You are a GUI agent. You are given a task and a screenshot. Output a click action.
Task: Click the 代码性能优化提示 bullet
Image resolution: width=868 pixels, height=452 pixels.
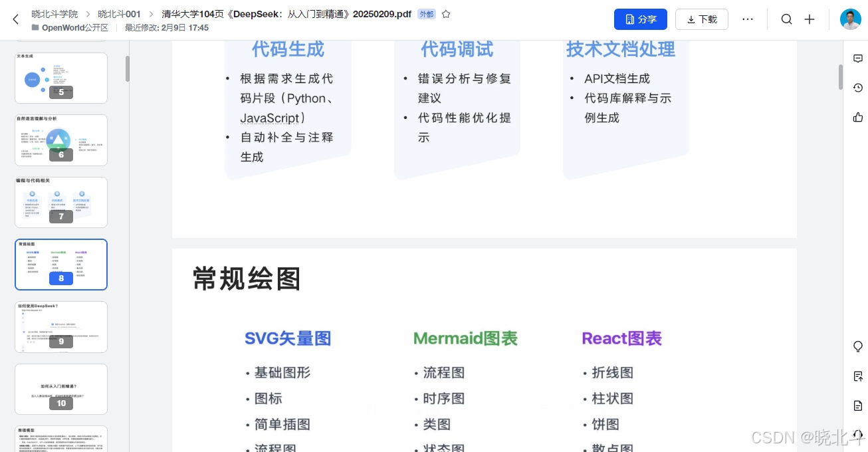click(465, 128)
